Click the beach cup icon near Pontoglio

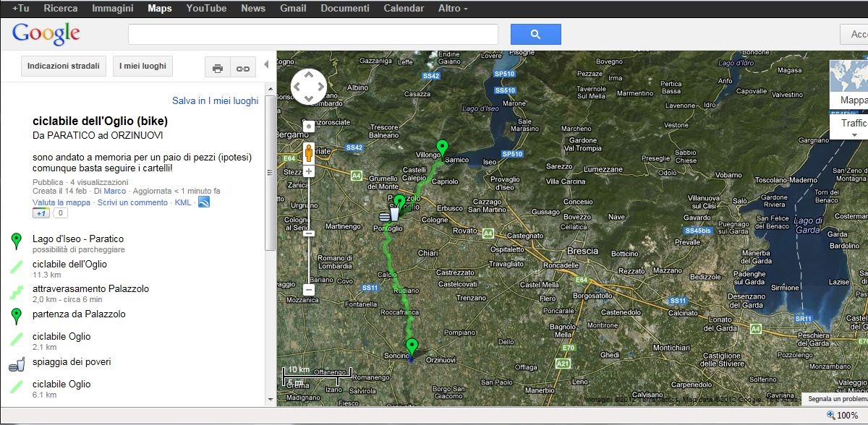click(x=388, y=215)
